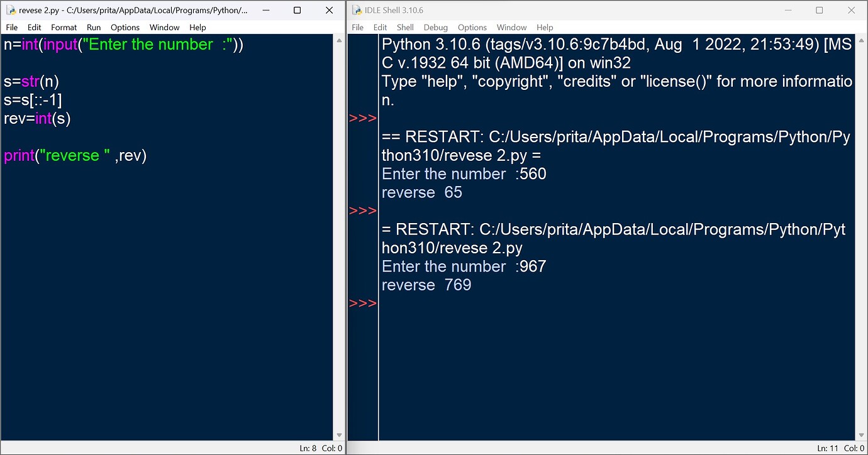
Task: Click shell output 'reverse 65'
Action: tap(422, 192)
